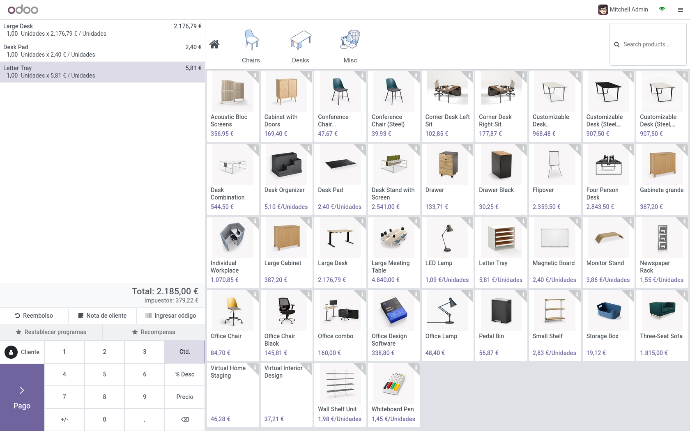Click the decimal point key

[144, 419]
